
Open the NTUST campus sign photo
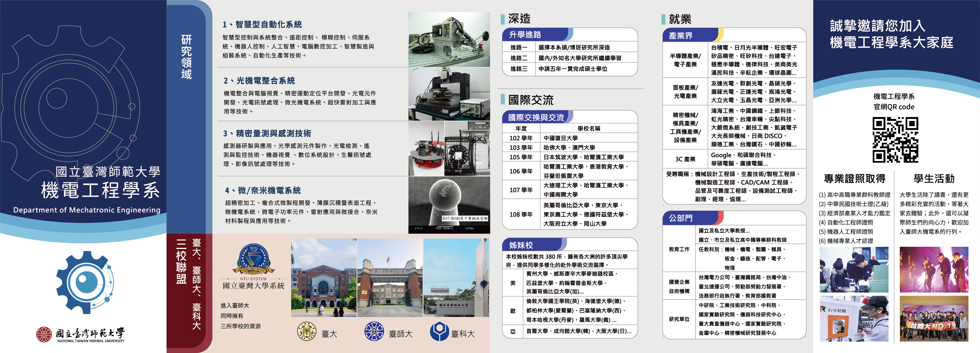(x=456, y=277)
